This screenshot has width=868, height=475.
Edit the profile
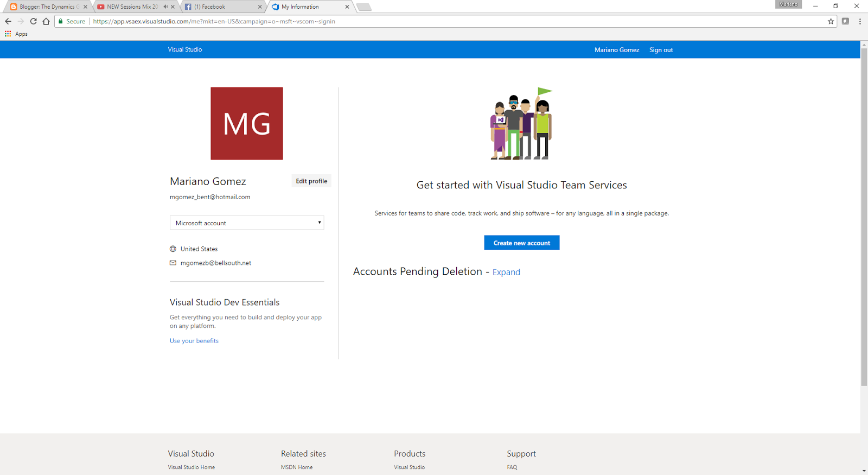click(311, 181)
